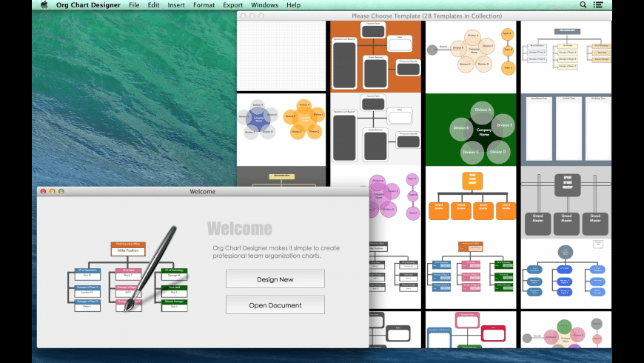
Task: Open the Format menu
Action: 204,5
